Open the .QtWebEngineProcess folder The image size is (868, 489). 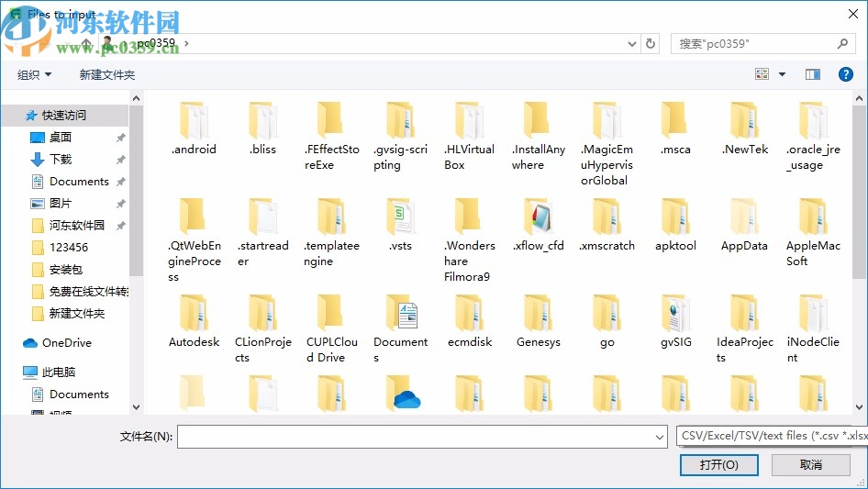coord(194,240)
